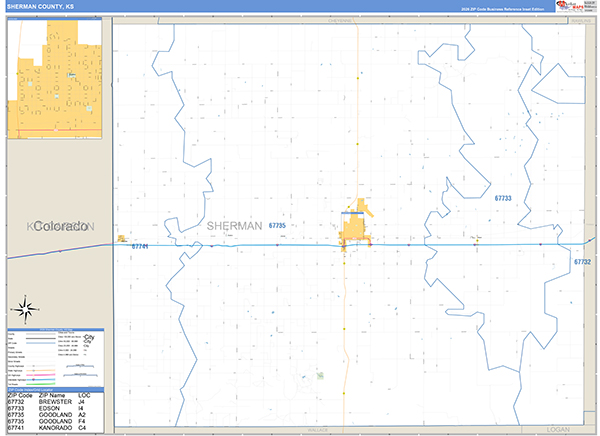This screenshot has height=436, width=600.
Task: Click the WALLACE neighboring county label
Action: [x=318, y=430]
